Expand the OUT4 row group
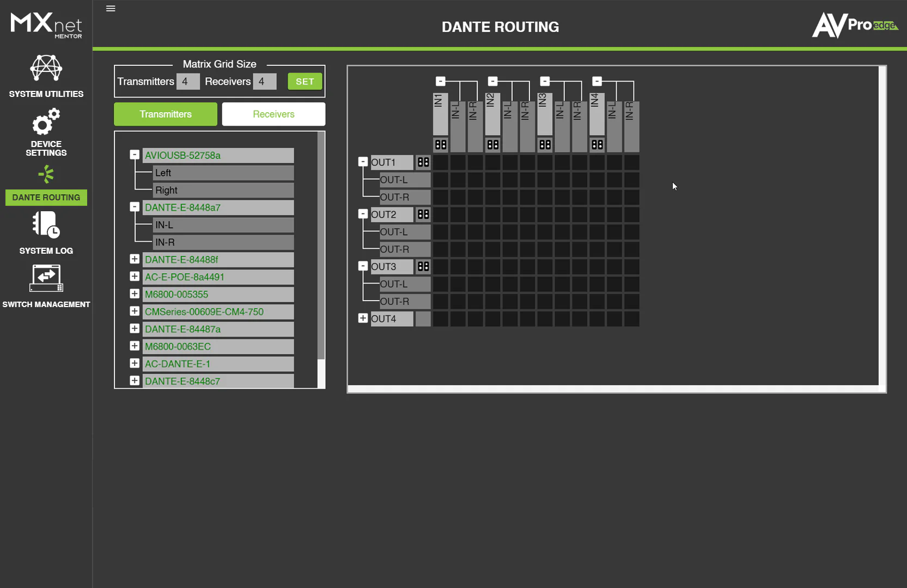907x588 pixels. click(363, 318)
